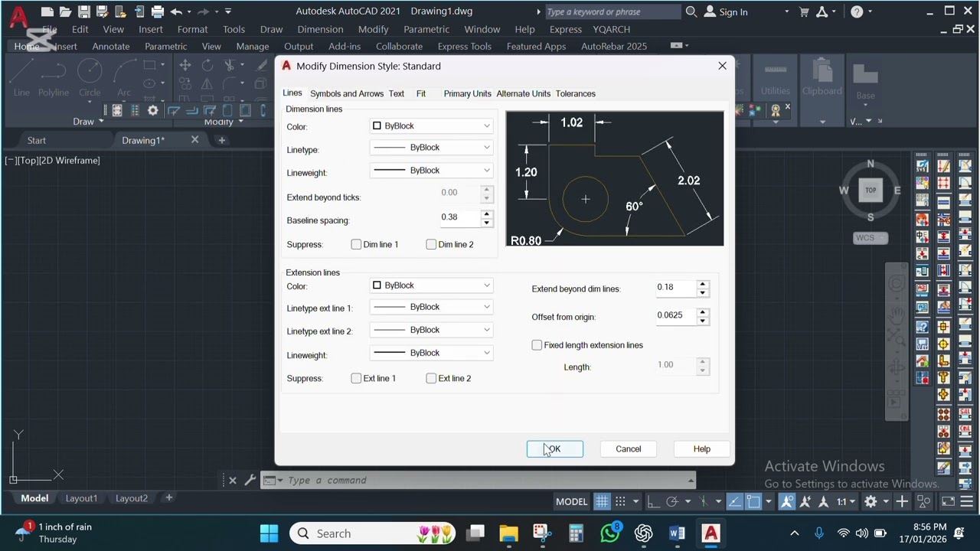Toggle the drawing grid display in status bar

tap(603, 501)
